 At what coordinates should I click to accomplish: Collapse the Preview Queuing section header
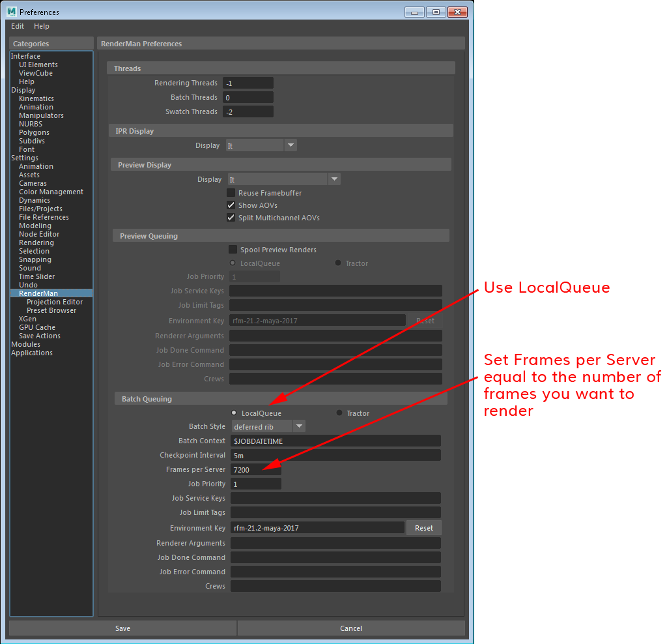tap(281, 236)
